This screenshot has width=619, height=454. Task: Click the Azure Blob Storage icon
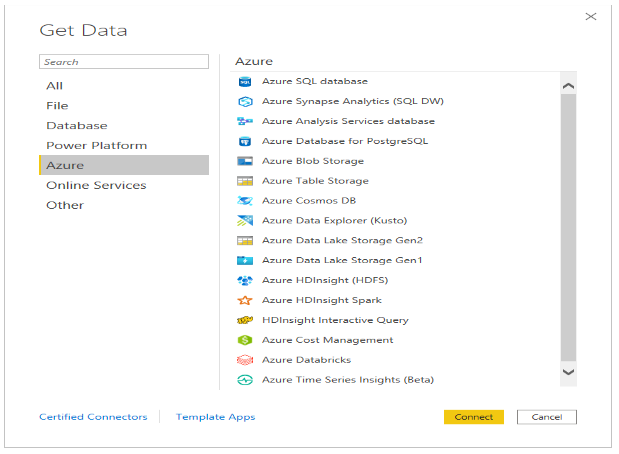[244, 161]
